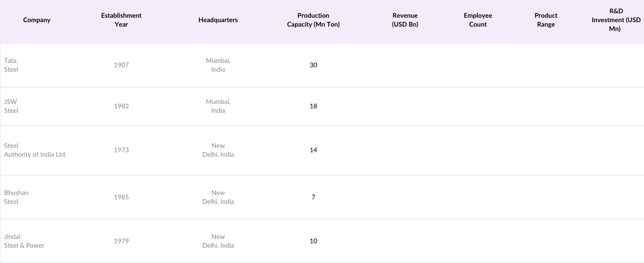Image resolution: width=644 pixels, height=263 pixels.
Task: Click Tata Steel's production capacity value 30
Action: (x=313, y=65)
